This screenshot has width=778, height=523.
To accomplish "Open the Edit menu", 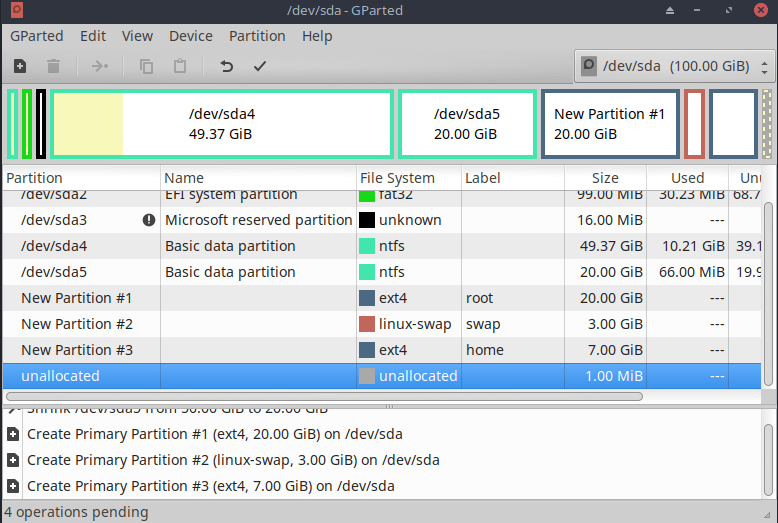I will tap(93, 36).
